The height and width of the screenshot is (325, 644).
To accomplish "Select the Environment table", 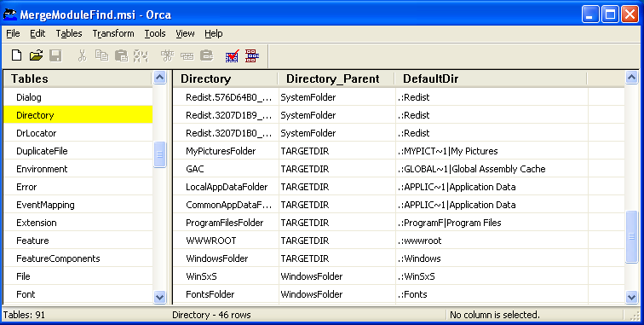I will [x=78, y=169].
